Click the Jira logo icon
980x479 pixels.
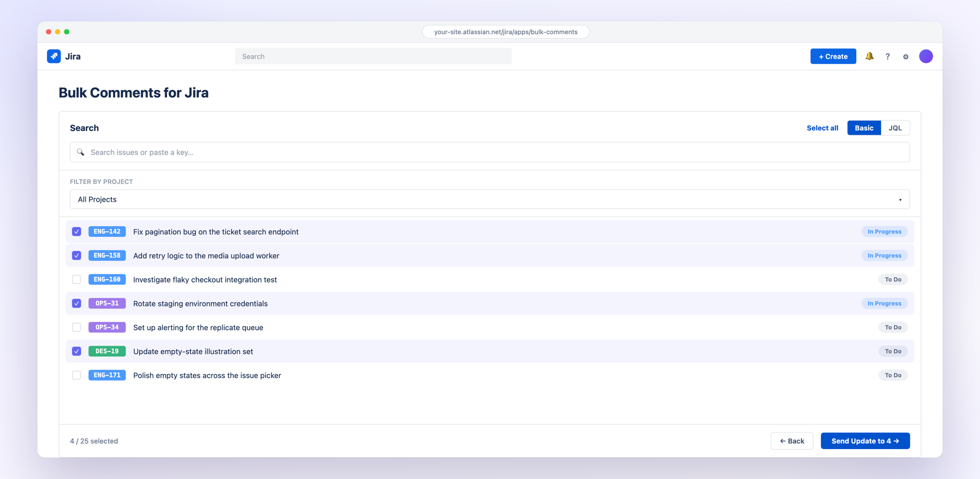pos(54,56)
